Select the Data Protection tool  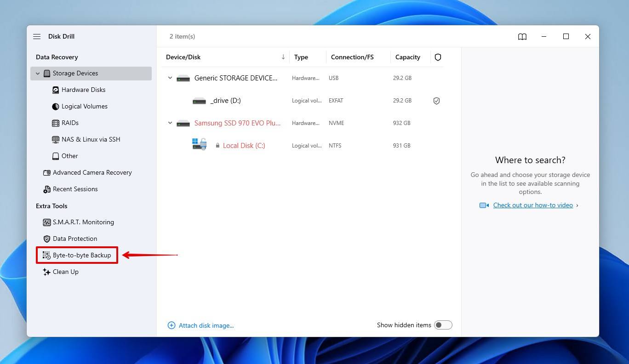[74, 239]
